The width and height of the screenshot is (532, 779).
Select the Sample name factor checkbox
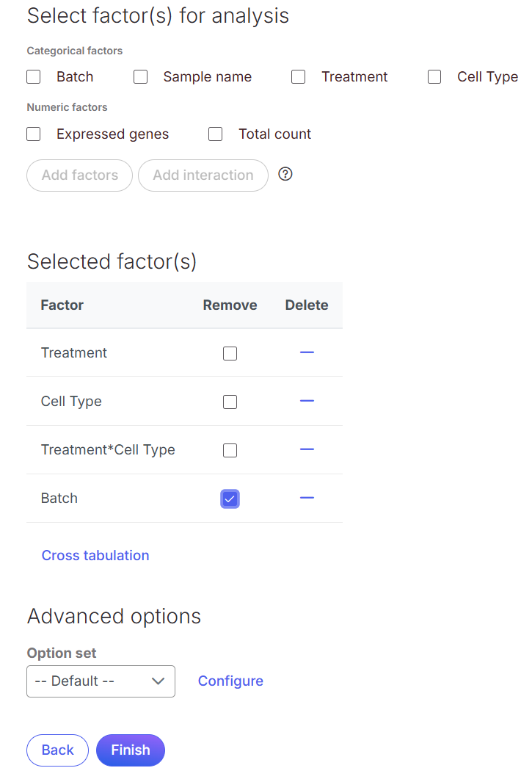pyautogui.click(x=141, y=77)
